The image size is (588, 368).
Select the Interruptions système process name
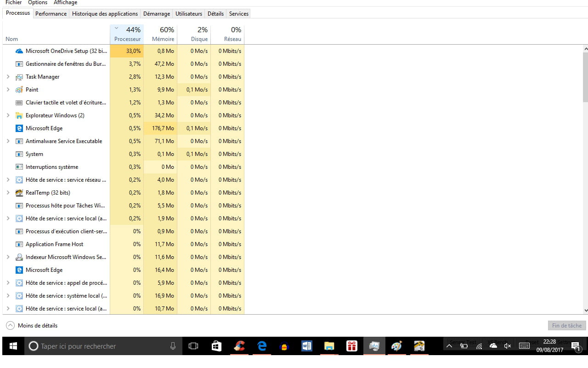pos(52,167)
